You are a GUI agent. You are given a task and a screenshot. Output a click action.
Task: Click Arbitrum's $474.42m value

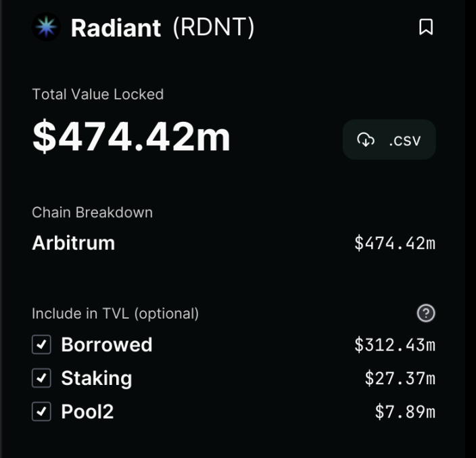click(x=395, y=243)
